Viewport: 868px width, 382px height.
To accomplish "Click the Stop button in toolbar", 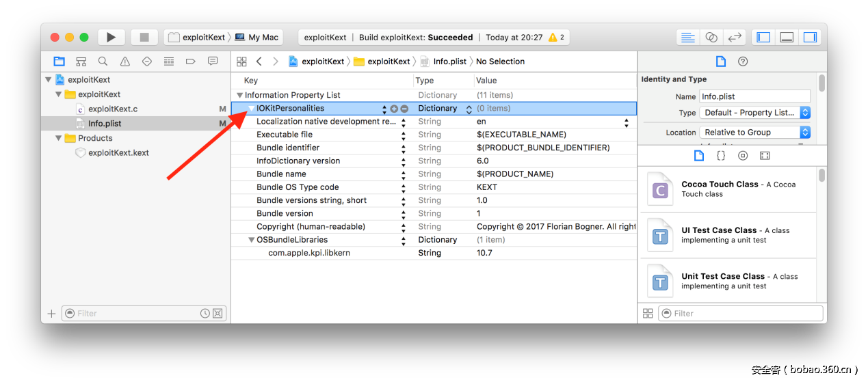I will coord(144,38).
